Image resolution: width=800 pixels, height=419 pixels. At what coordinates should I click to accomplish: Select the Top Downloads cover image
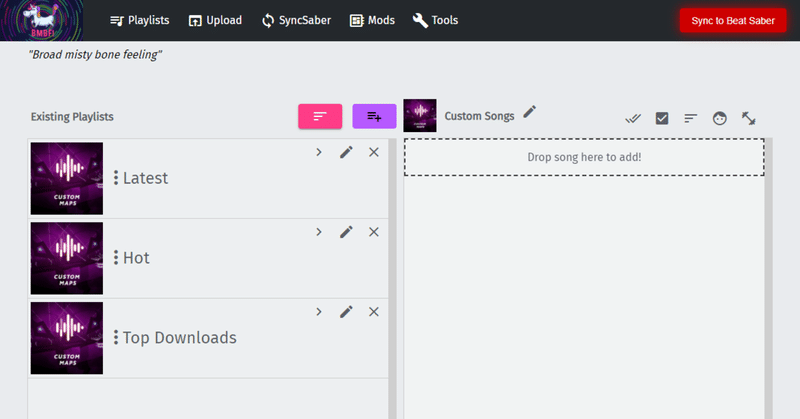click(67, 338)
